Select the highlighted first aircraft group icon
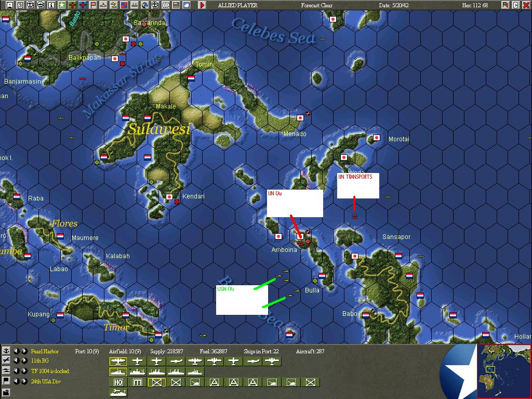 tap(118, 362)
